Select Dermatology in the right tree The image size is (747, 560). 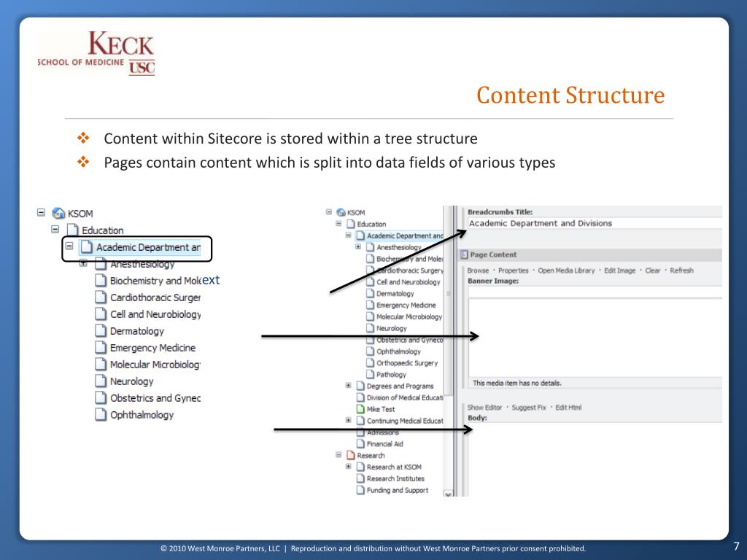395,294
